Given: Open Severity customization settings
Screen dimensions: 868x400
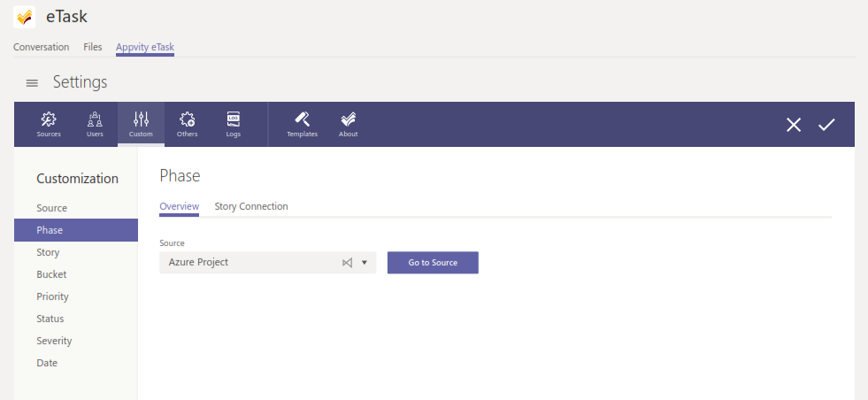Looking at the screenshot, I should [x=54, y=341].
